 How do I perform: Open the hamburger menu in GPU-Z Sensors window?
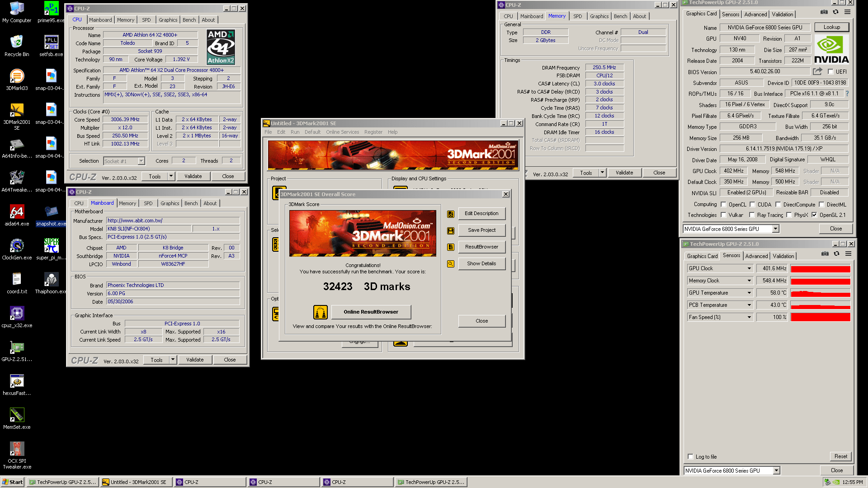click(x=848, y=254)
